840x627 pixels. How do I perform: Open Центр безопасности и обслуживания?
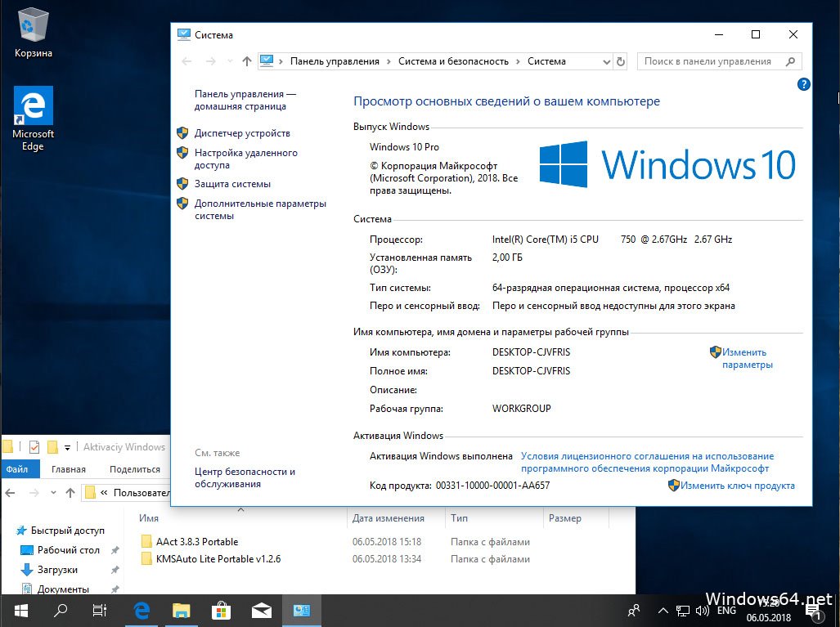[x=245, y=477]
